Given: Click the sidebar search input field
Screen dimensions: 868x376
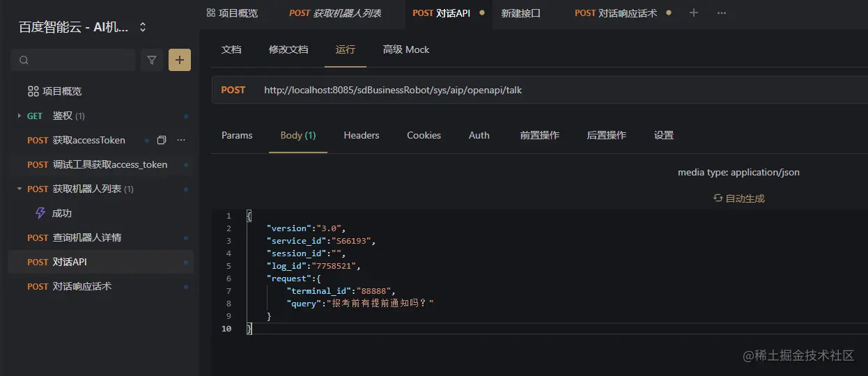Looking at the screenshot, I should click(73, 60).
